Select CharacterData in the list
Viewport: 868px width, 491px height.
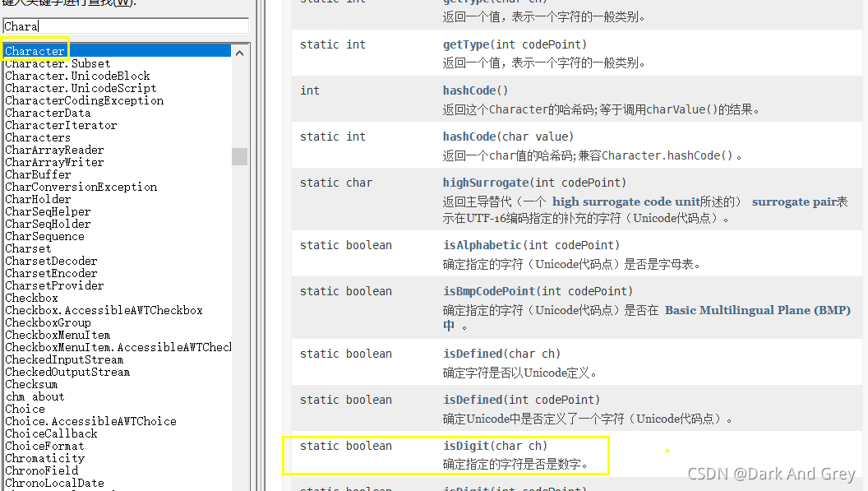pos(48,113)
